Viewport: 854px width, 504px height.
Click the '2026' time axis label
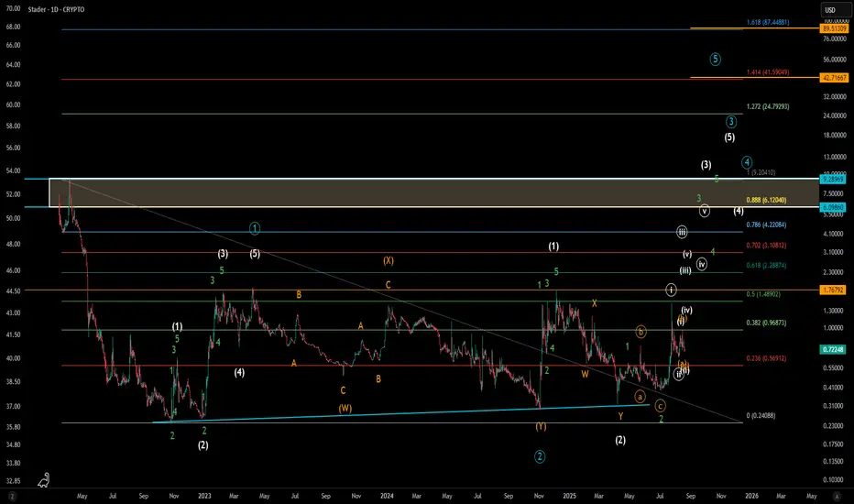[x=751, y=496]
